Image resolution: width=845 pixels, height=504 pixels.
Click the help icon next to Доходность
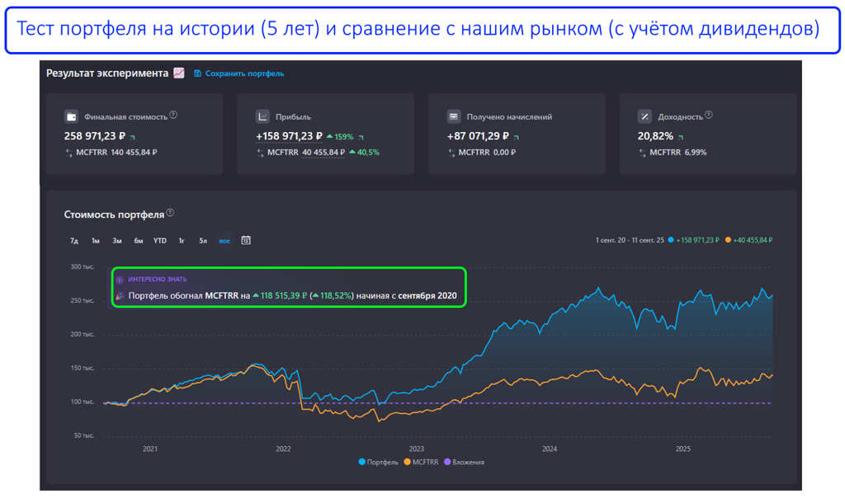pyautogui.click(x=709, y=115)
